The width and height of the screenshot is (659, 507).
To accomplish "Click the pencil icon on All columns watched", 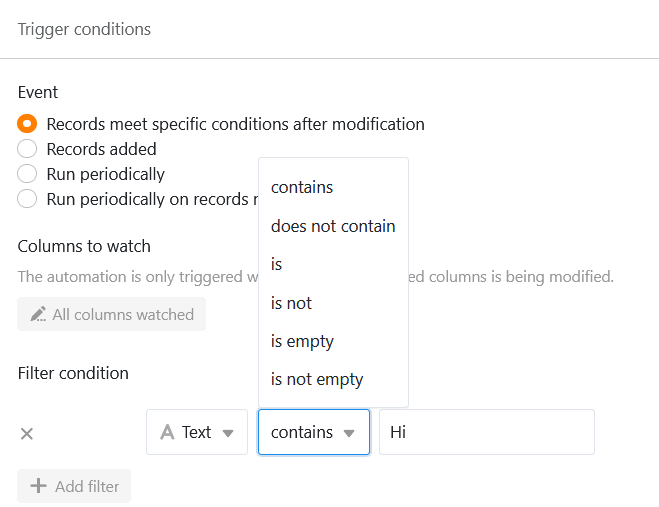I will (38, 314).
